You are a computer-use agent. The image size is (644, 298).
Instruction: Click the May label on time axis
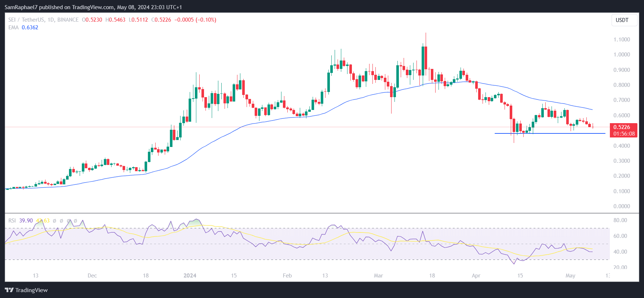tap(570, 276)
